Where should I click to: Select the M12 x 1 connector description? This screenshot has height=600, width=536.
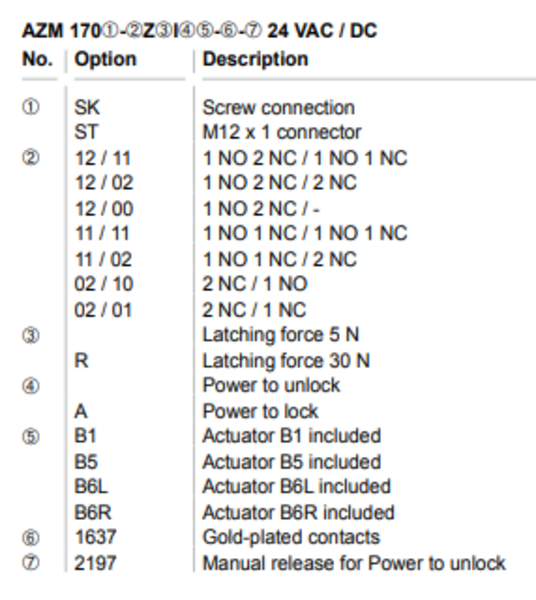[282, 132]
